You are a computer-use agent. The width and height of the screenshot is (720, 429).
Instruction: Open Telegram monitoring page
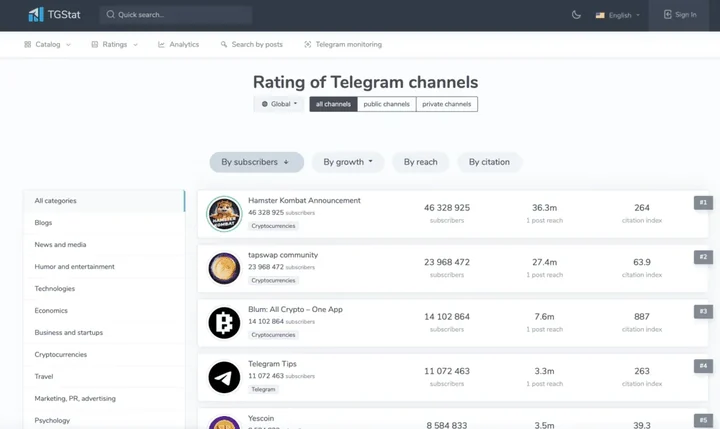click(343, 45)
